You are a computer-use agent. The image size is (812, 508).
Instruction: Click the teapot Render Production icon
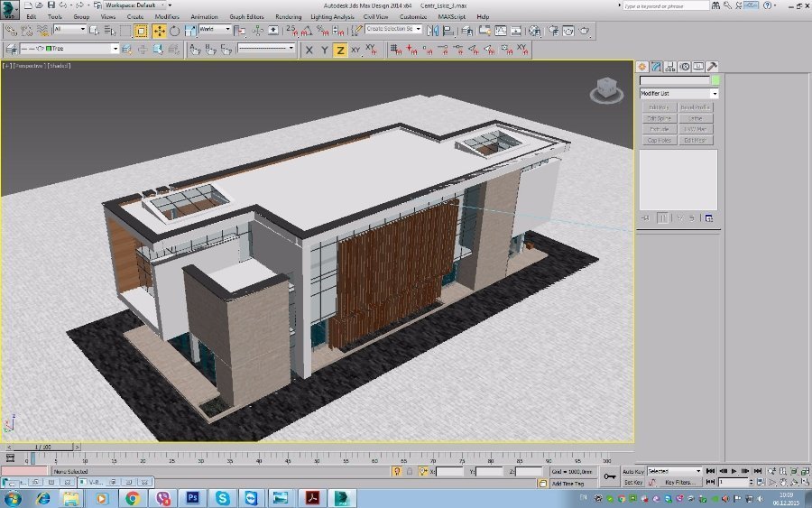coord(584,30)
